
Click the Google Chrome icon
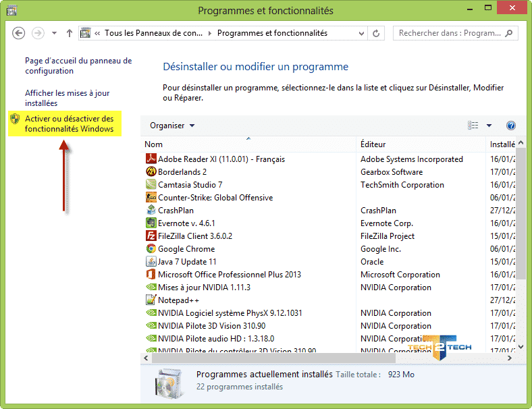(151, 248)
